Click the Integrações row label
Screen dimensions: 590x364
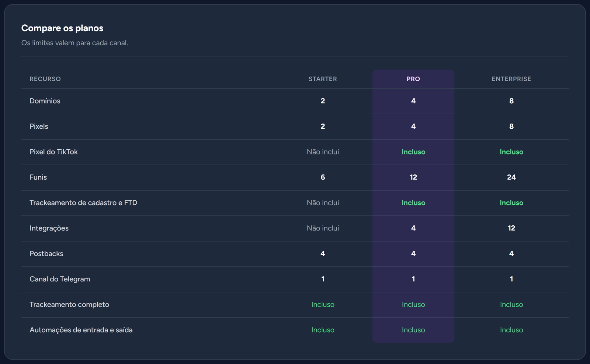(49, 228)
